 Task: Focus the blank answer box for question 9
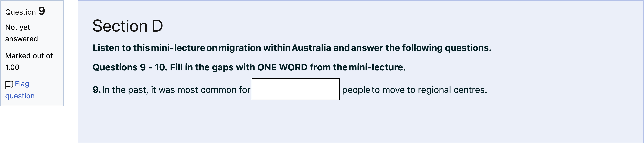click(295, 89)
